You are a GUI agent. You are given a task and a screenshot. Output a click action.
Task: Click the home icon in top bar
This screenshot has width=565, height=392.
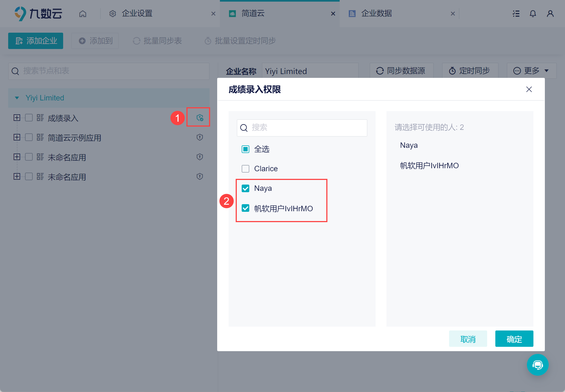click(x=83, y=14)
